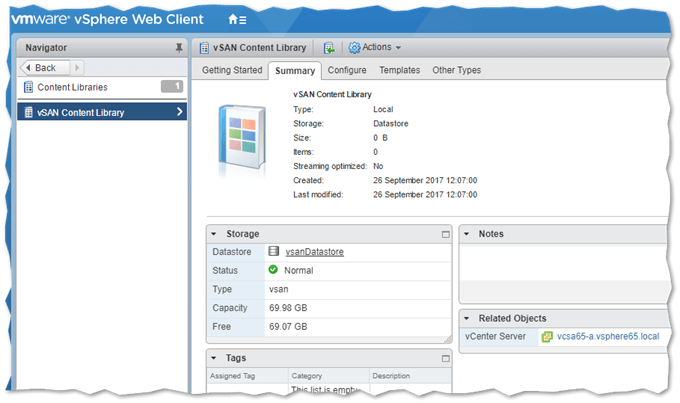Sort by Assigned Tag column
The width and height of the screenshot is (680, 403).
click(248, 376)
